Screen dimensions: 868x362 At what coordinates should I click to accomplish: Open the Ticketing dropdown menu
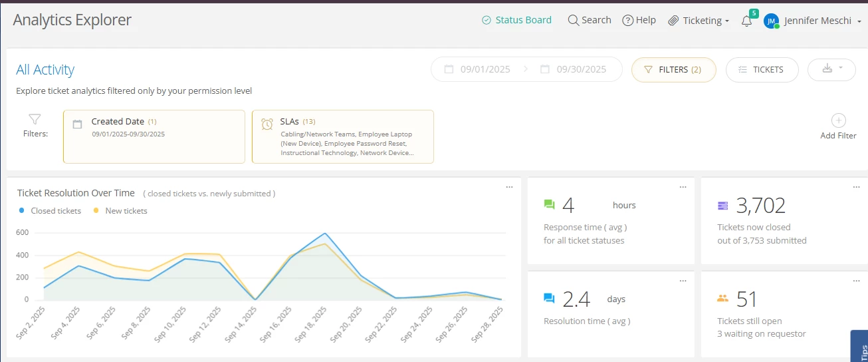tap(699, 21)
